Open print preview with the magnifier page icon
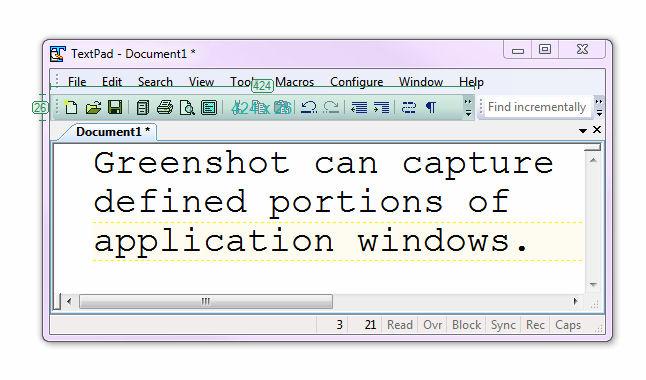This screenshot has height=380, width=646. point(187,108)
